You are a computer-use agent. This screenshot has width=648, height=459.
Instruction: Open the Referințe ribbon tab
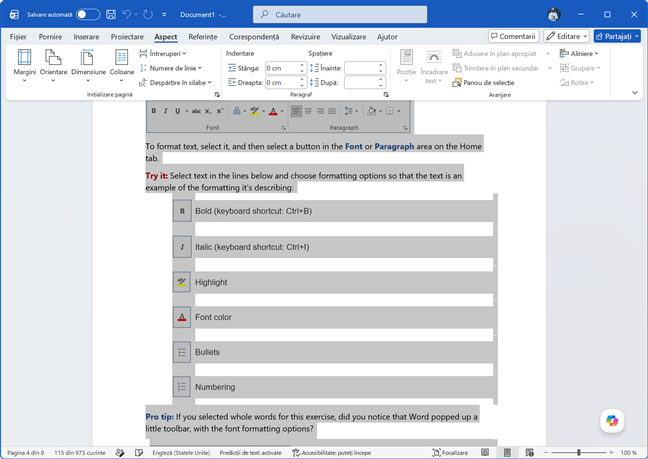coord(202,37)
